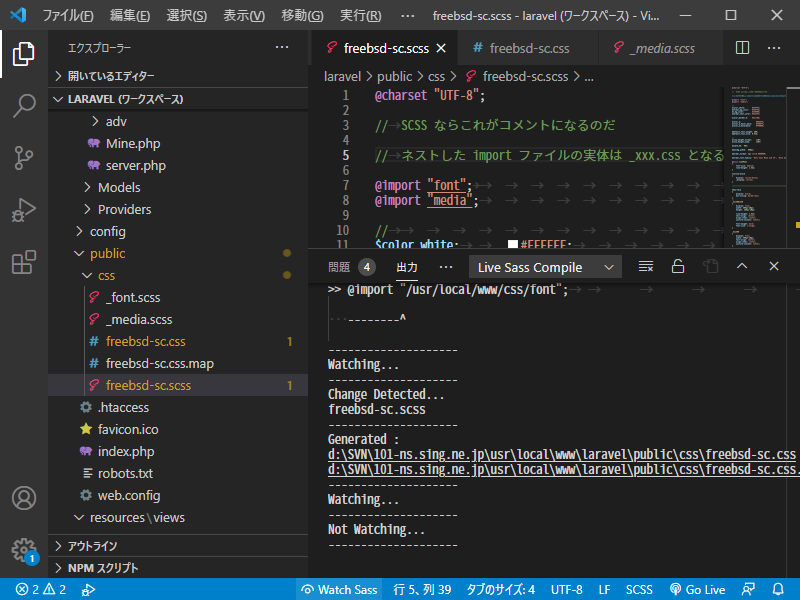Toggle Watch Sass in status bar
This screenshot has width=800, height=600.
click(x=339, y=589)
